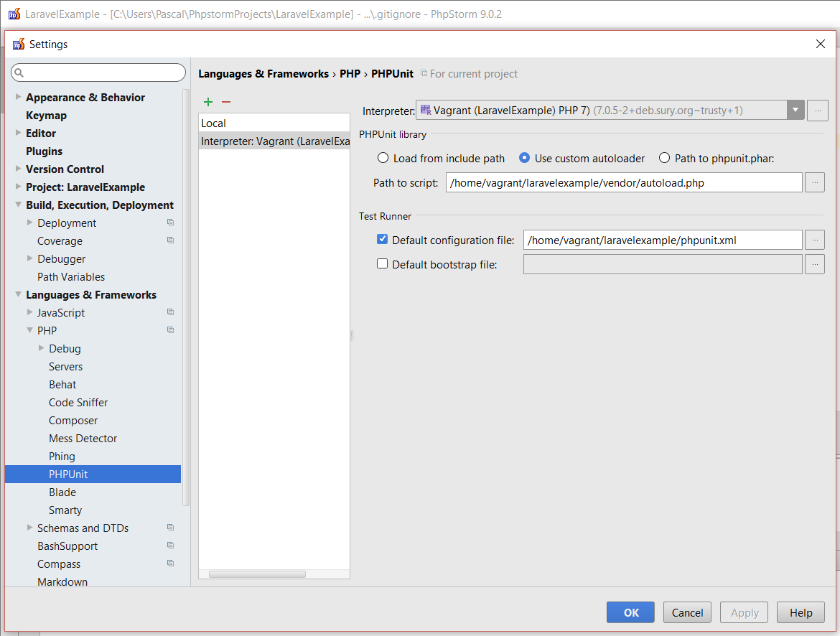
Task: Add a new PHPUnit configuration with plus icon
Action: [x=208, y=102]
